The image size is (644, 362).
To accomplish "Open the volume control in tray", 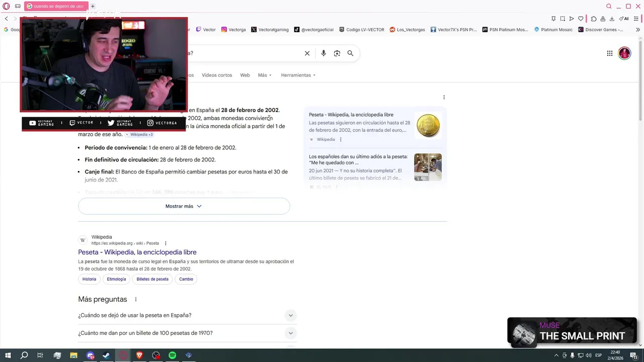I will 588,355.
